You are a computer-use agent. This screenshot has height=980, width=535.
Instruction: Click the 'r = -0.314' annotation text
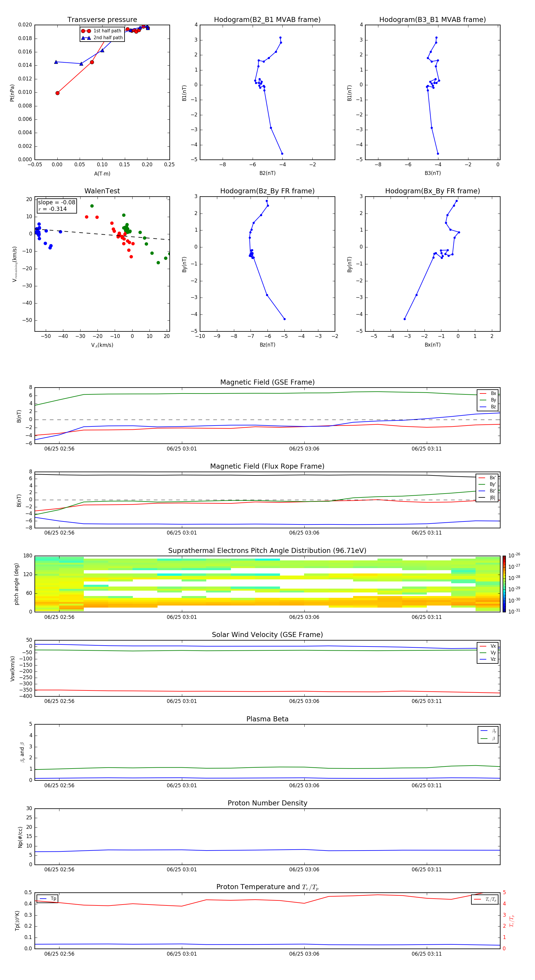pyautogui.click(x=53, y=209)
